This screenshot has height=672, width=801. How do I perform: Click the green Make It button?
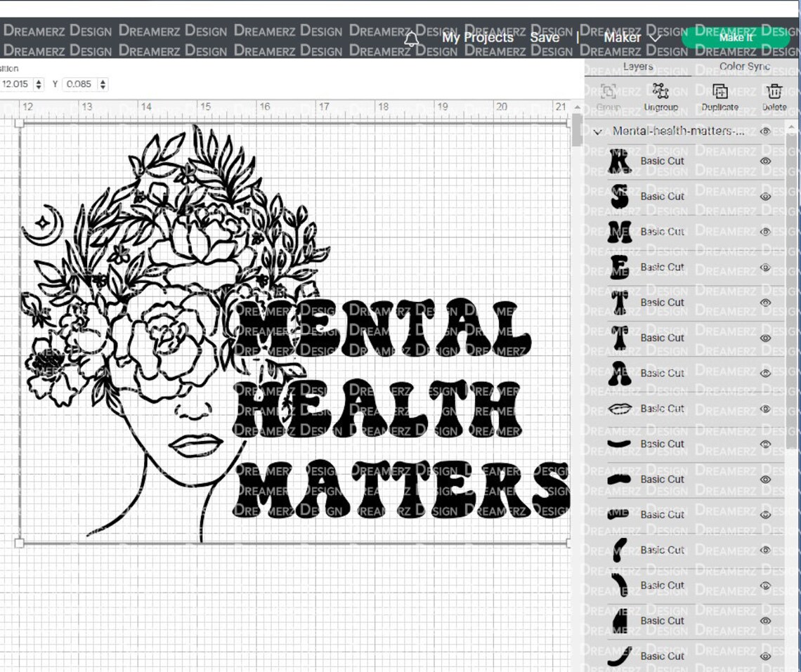pos(735,38)
